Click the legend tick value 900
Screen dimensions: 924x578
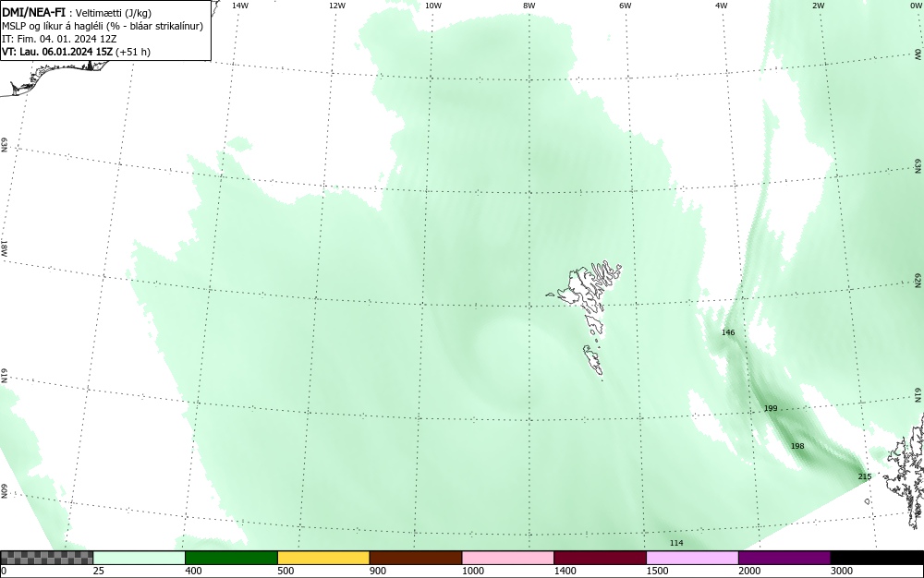378,571
